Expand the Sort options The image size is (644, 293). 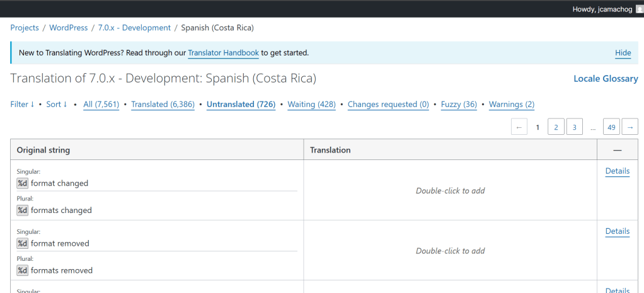56,105
